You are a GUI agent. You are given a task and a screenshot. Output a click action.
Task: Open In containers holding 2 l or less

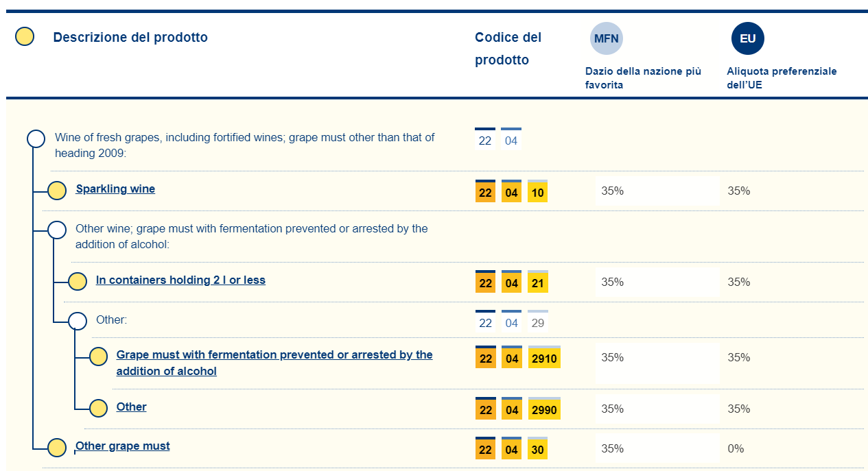click(x=180, y=280)
